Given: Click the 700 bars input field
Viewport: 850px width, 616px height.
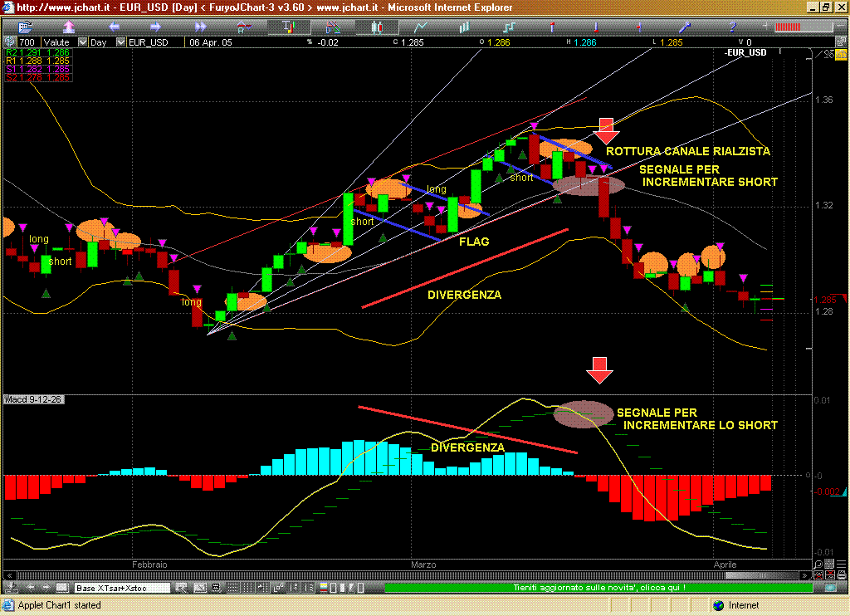Looking at the screenshot, I should [x=27, y=42].
